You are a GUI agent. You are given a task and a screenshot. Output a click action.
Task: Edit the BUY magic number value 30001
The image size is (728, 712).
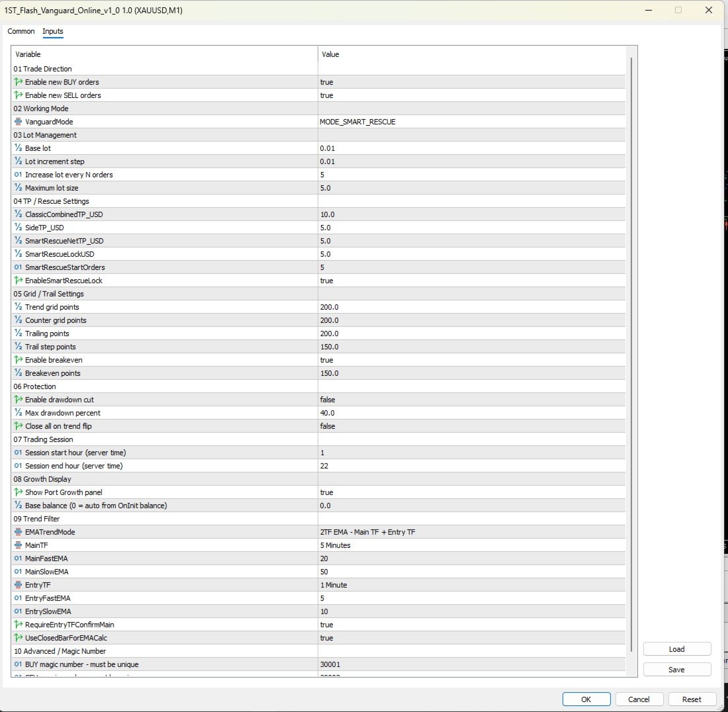pos(472,664)
